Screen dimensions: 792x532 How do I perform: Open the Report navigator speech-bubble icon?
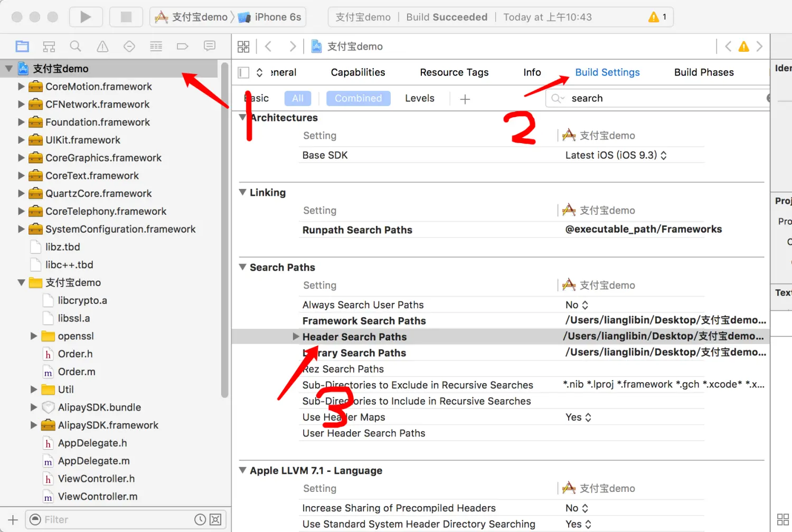210,46
